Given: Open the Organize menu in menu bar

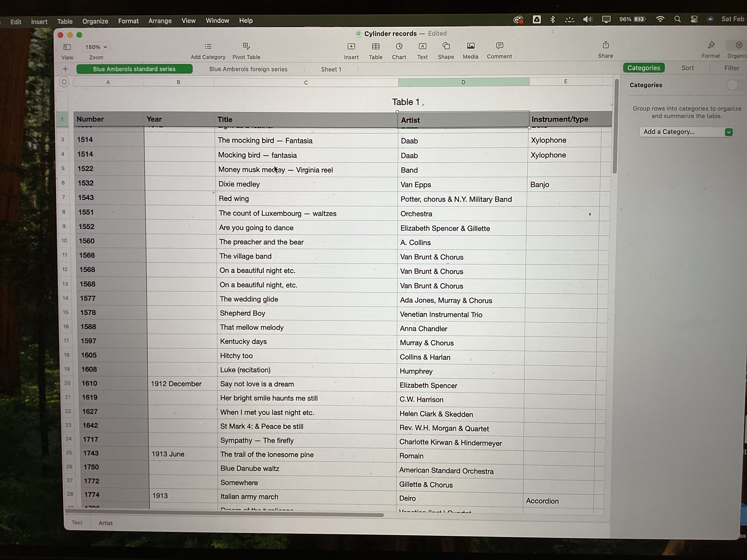Looking at the screenshot, I should (95, 21).
